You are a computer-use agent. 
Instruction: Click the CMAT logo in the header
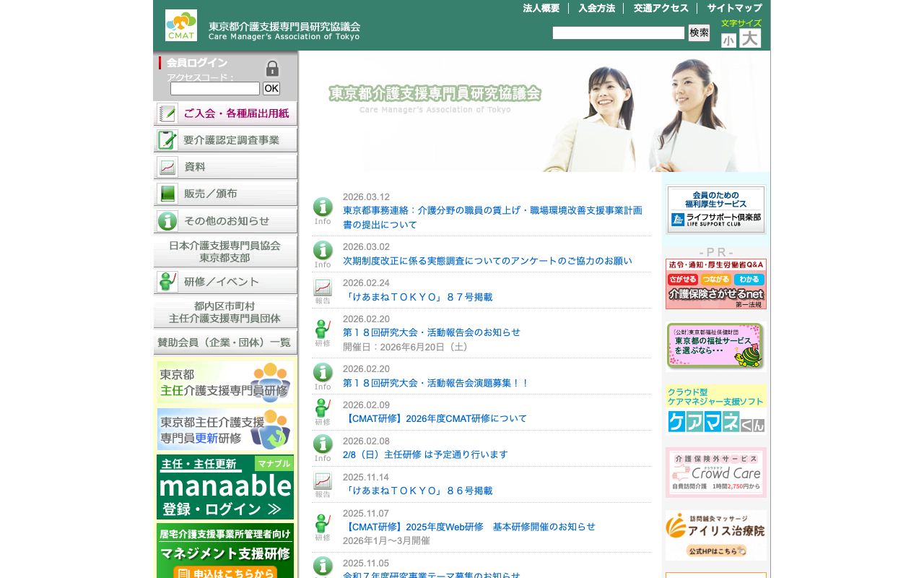pos(180,24)
